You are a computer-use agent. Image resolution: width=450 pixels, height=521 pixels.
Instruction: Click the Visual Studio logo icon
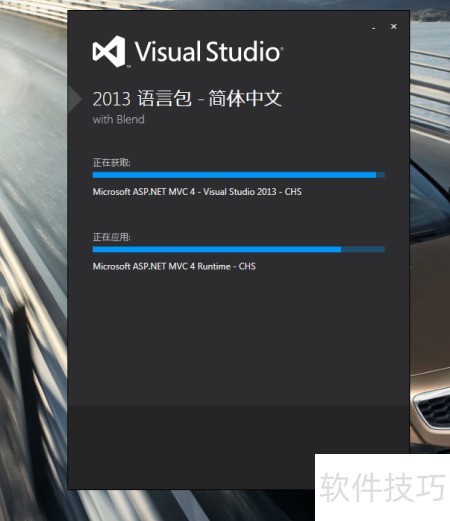[x=109, y=52]
